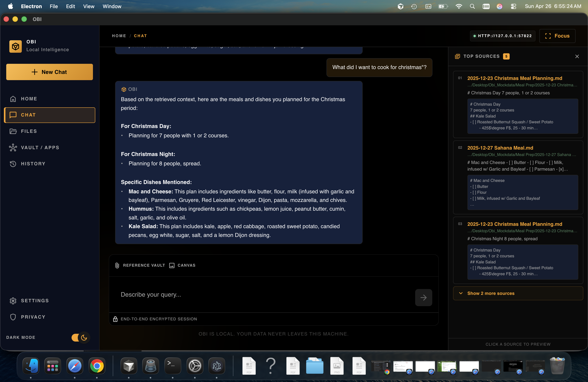The image size is (588, 382).
Task: Open the Home sidebar section
Action: coord(29,99)
